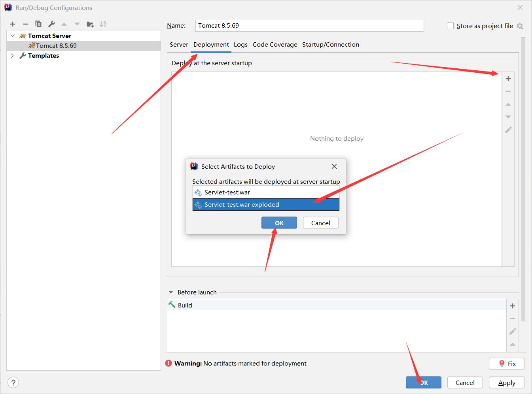This screenshot has width=532, height=394.
Task: Confirm Run/Debug Configurations with OK
Action: (x=424, y=383)
